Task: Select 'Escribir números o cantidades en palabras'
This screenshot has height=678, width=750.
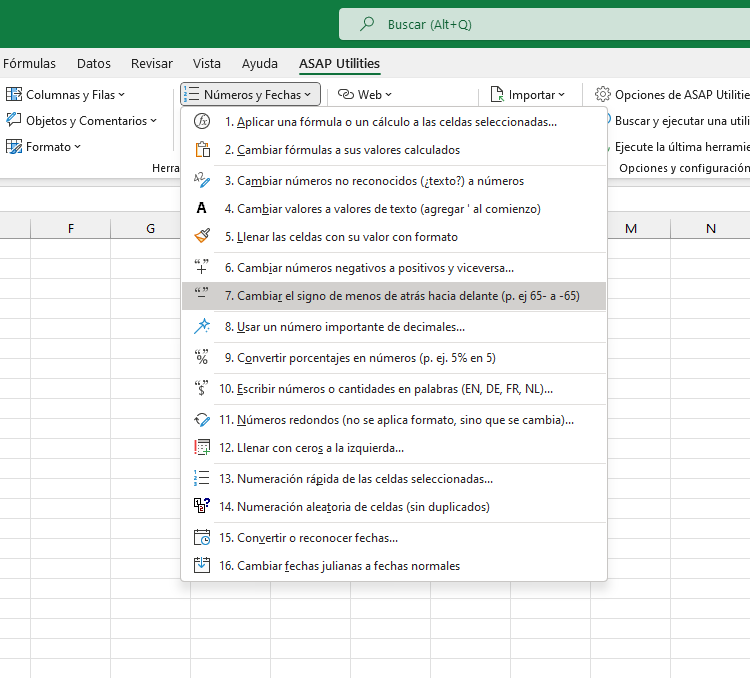Action: (x=394, y=389)
